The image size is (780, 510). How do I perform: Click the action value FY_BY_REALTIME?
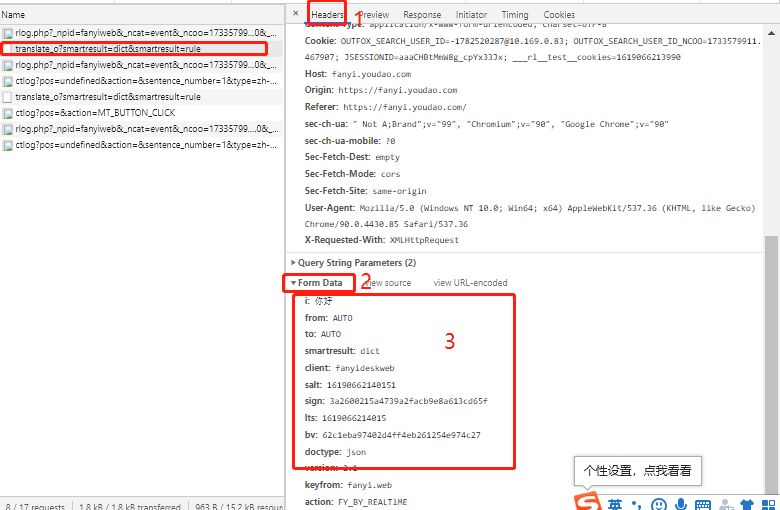(x=373, y=502)
